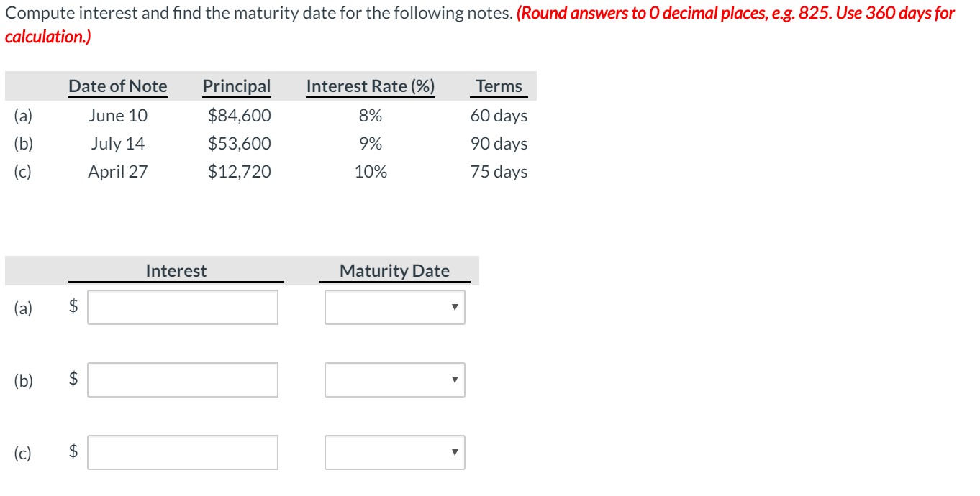Click the Interest input field for row (b)
The height and width of the screenshot is (496, 980).
pyautogui.click(x=182, y=380)
